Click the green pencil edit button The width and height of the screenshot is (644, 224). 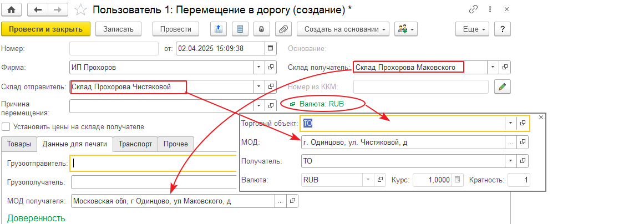pyautogui.click(x=502, y=86)
